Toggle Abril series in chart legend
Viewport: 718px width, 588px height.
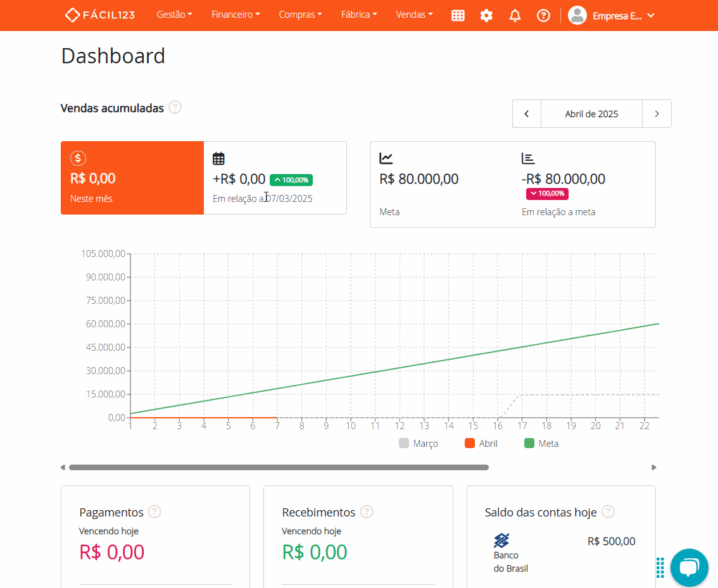point(481,444)
